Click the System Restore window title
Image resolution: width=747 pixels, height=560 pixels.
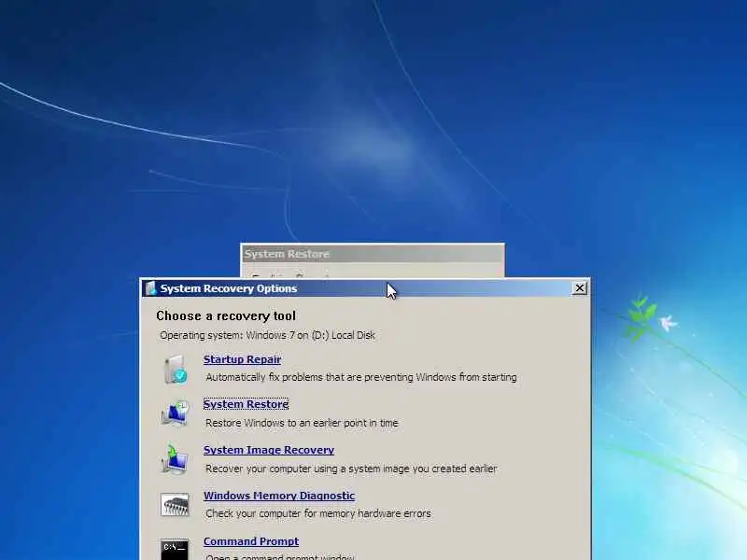coord(287,254)
